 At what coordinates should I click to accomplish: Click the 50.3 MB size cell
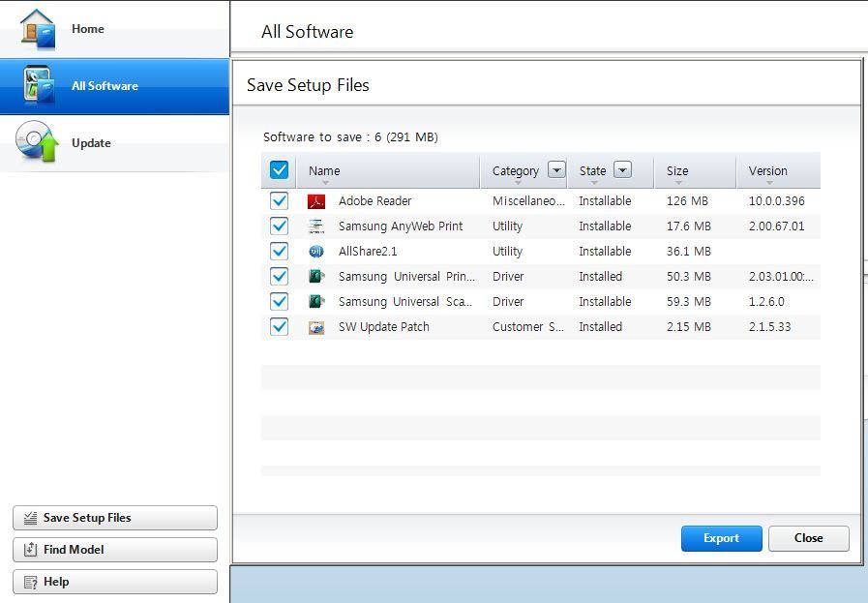pyautogui.click(x=689, y=276)
